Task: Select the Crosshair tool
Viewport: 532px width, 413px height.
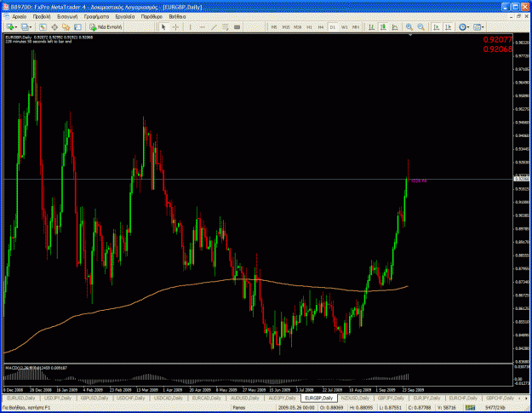Action: tap(175, 27)
